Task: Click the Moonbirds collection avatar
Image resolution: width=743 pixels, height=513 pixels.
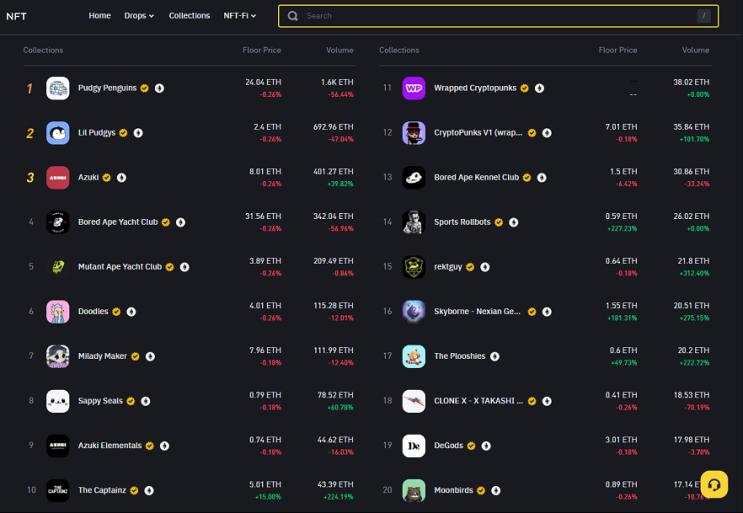Action: 414,490
